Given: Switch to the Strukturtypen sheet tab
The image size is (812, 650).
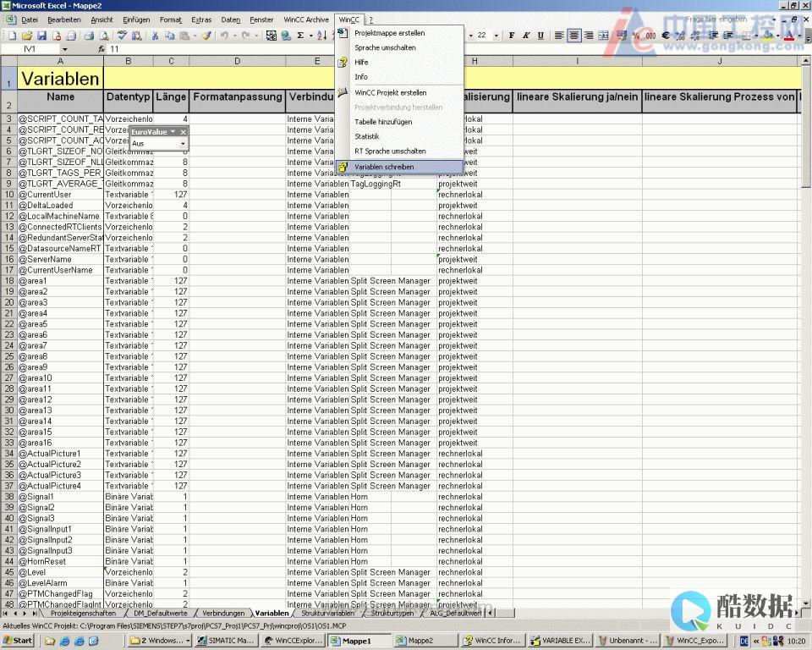Looking at the screenshot, I should pyautogui.click(x=392, y=614).
